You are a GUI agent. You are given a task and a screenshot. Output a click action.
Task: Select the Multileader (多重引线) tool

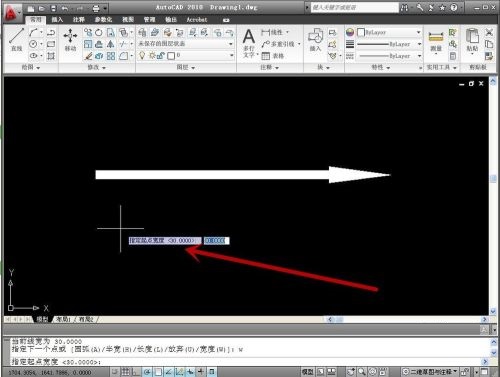(278, 44)
